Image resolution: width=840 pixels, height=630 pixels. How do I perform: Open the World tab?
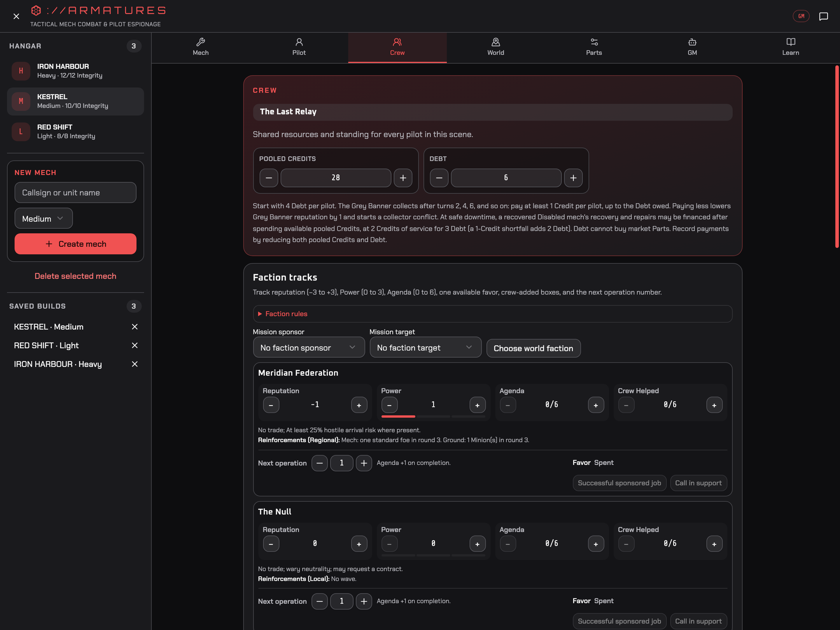click(x=496, y=48)
